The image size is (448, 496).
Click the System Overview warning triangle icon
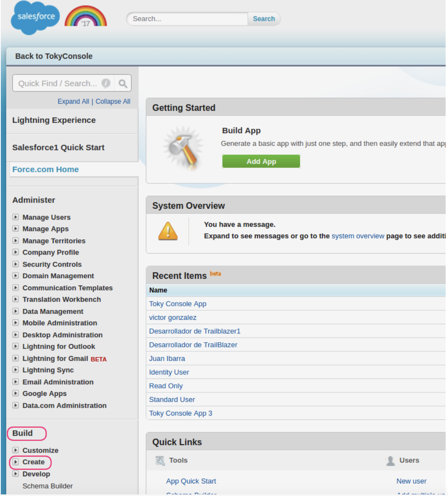[168, 231]
